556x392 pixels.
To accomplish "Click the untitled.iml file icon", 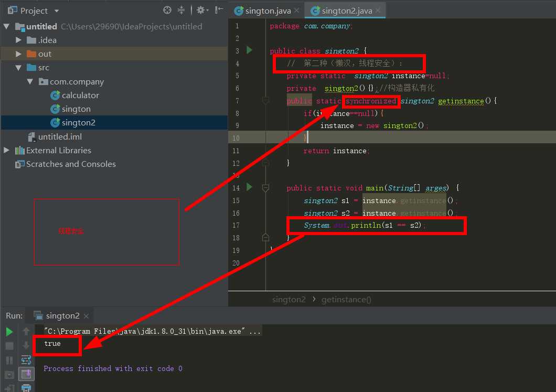I will (32, 136).
